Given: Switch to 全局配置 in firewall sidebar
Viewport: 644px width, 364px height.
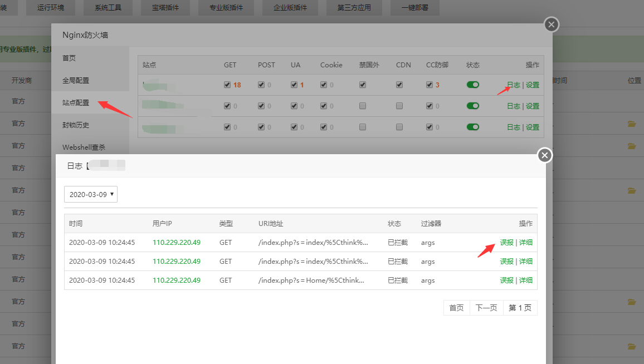Looking at the screenshot, I should coord(76,81).
